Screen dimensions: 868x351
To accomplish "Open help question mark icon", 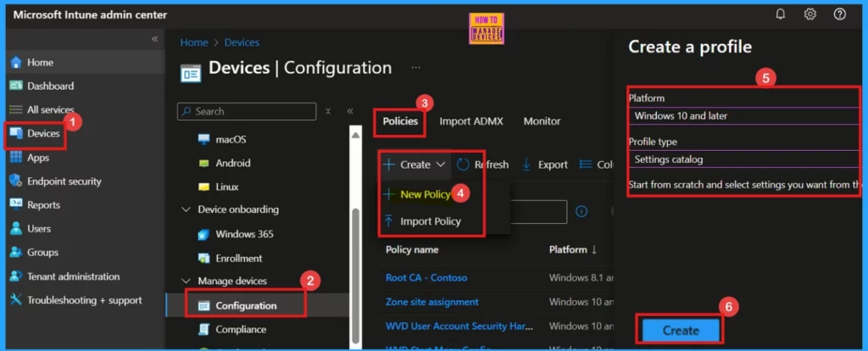I will 840,15.
